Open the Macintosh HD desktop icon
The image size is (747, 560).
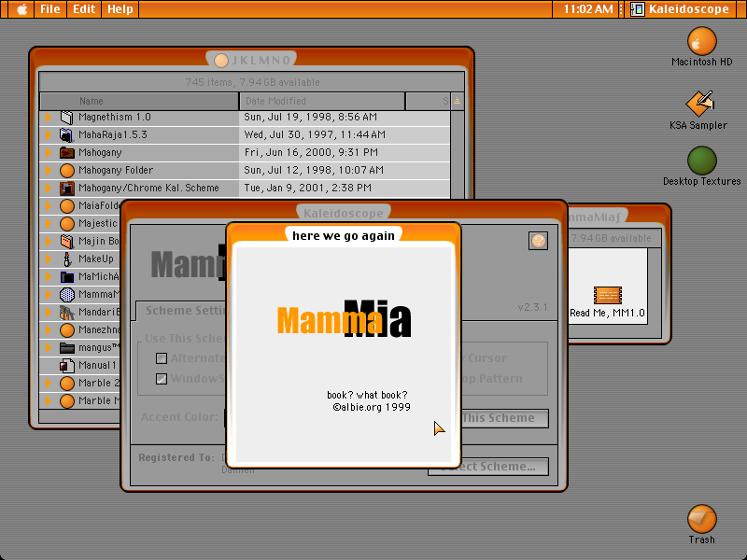click(702, 41)
